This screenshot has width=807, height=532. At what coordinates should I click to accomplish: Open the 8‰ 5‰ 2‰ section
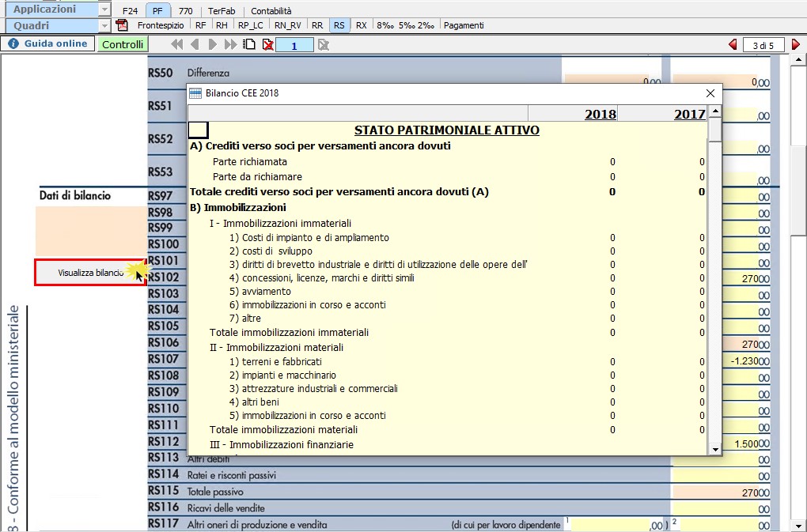[406, 25]
